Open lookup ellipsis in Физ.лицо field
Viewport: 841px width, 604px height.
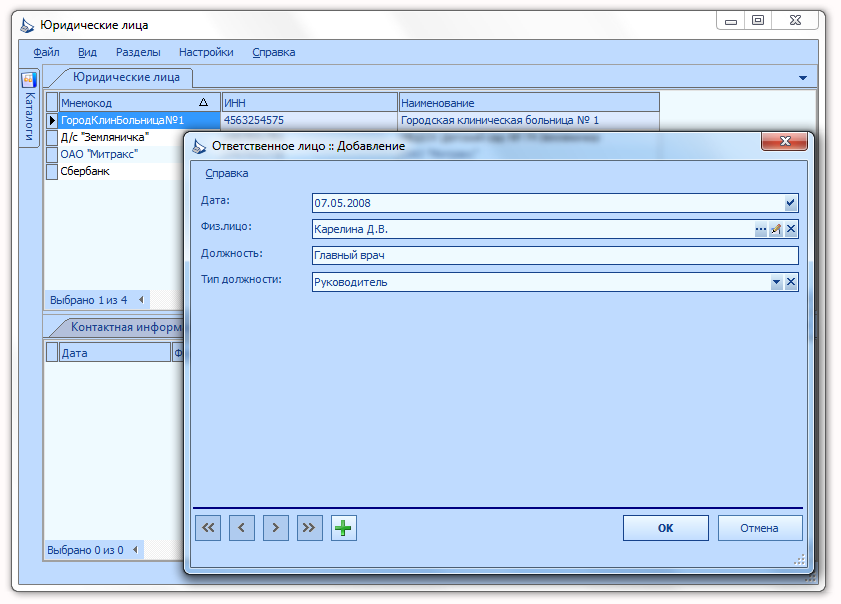tap(761, 229)
